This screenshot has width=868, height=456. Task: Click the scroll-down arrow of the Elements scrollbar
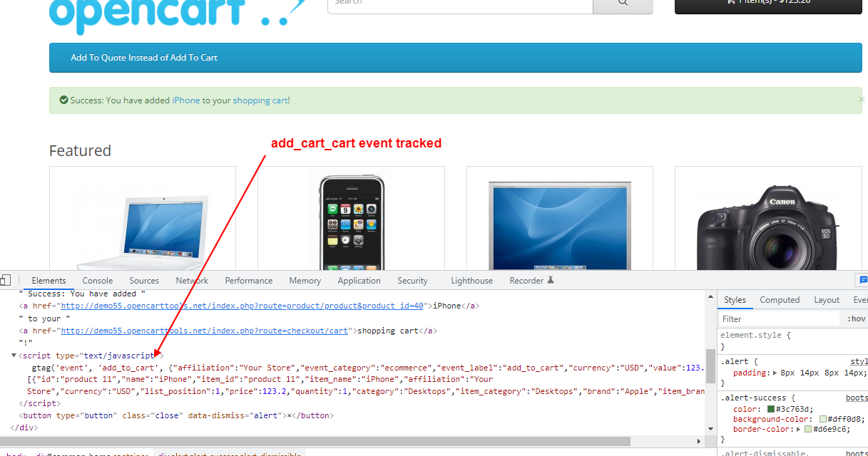[x=710, y=428]
